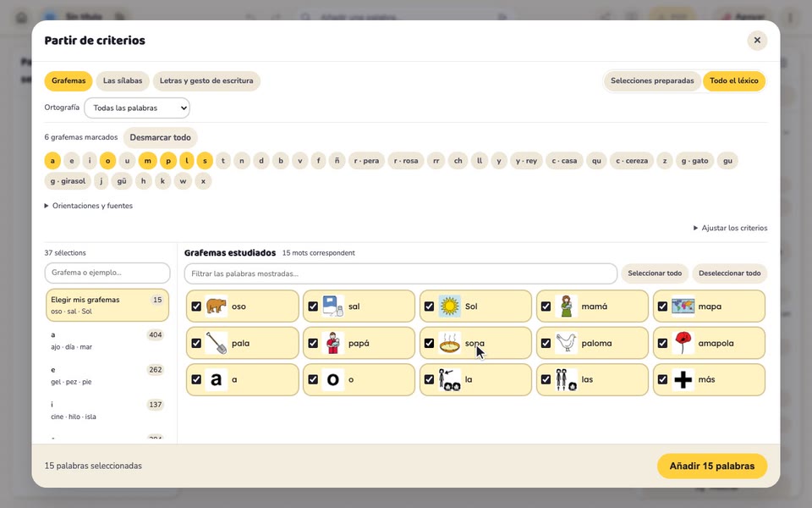The width and height of the screenshot is (812, 508).
Task: Click the pictogram for the word las
Action: (x=566, y=379)
